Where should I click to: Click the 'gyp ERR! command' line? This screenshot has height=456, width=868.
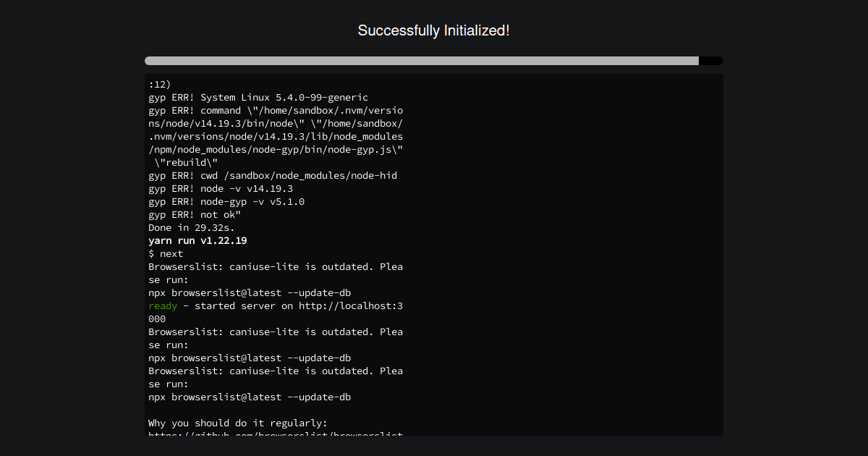tap(276, 111)
